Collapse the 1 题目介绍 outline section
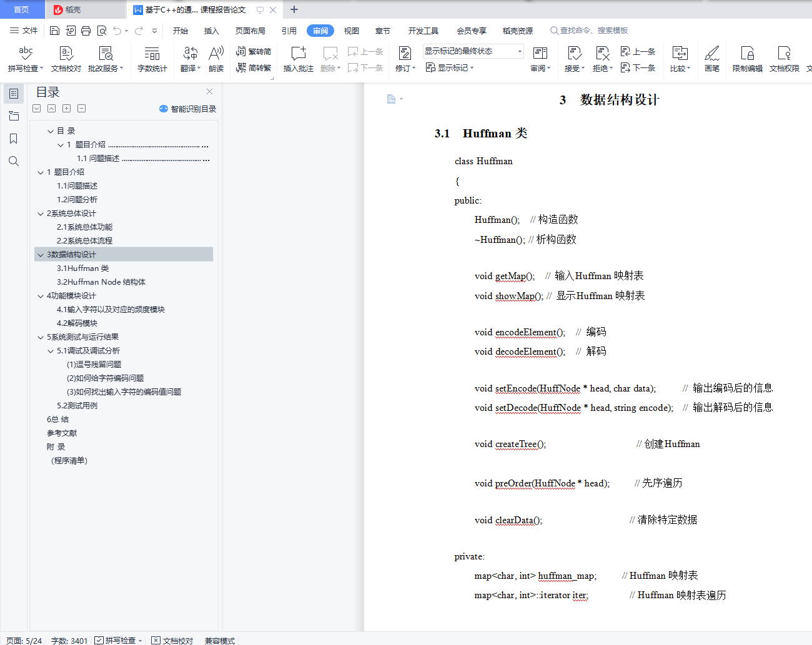 pos(41,172)
